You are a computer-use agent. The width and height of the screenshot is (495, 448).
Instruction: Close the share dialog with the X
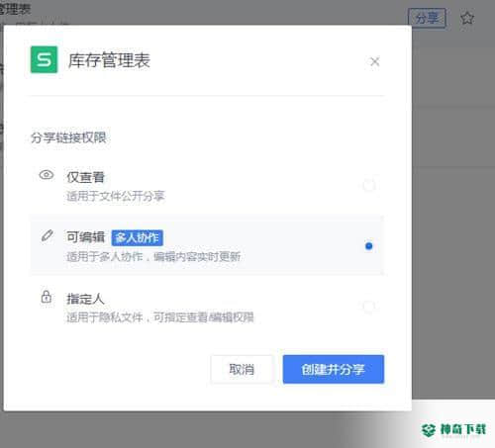(x=374, y=61)
